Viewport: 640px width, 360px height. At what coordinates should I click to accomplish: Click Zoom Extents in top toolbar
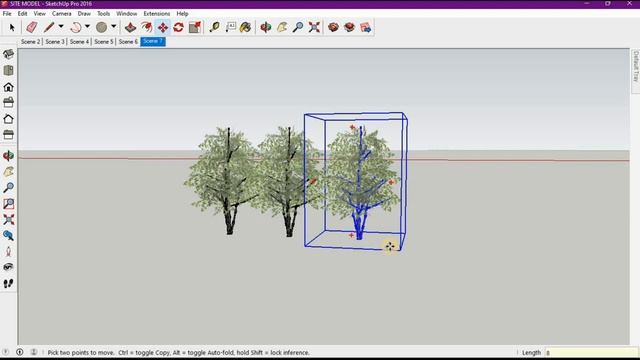point(314,27)
